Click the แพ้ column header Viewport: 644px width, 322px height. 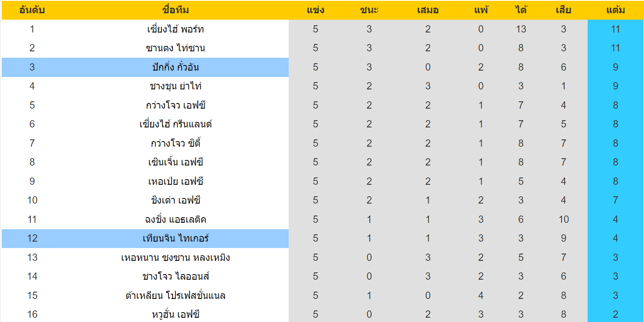tap(481, 10)
